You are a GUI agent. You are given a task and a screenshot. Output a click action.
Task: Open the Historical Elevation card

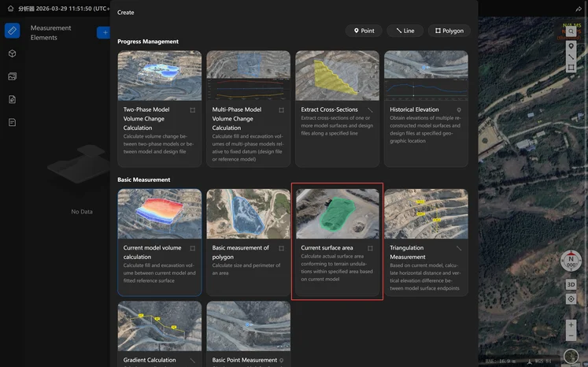(426, 109)
